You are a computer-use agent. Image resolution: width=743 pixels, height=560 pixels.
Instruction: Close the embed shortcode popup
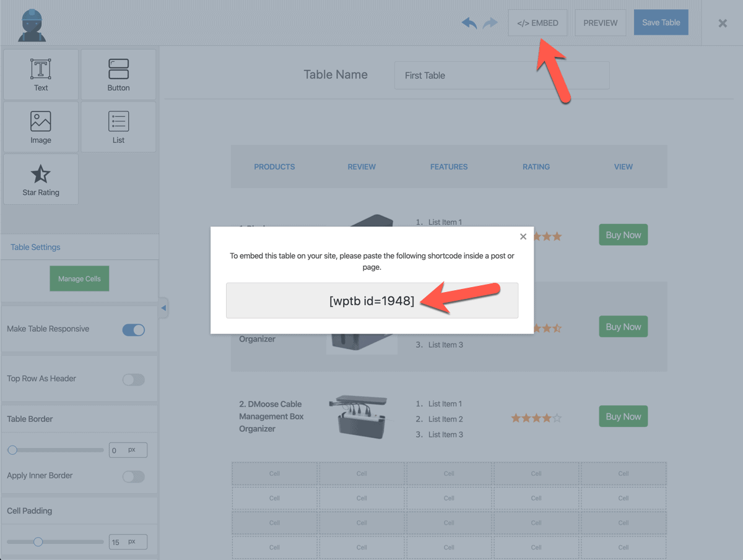(x=523, y=236)
